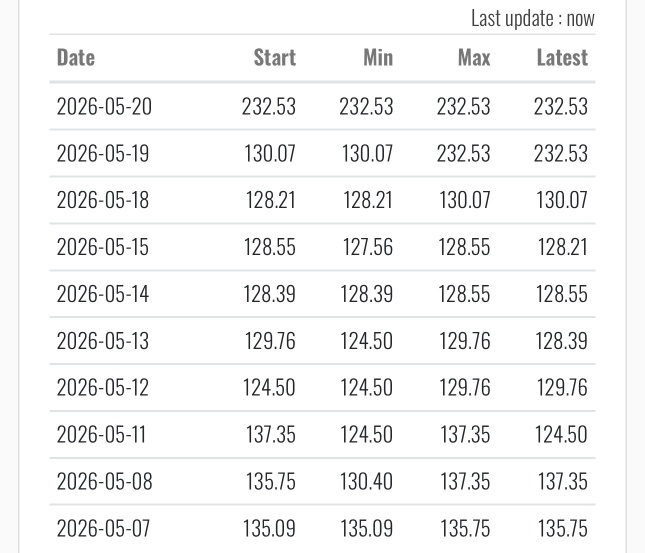Viewport: 645px width, 553px height.
Task: Select the 2026-05-18 date cell
Action: pos(102,200)
